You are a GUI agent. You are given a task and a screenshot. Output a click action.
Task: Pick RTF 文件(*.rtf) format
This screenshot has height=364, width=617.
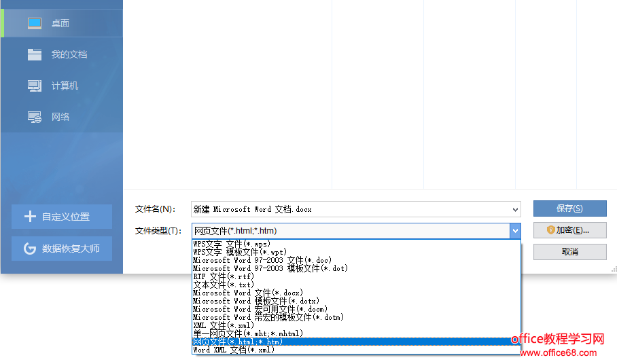click(x=356, y=276)
